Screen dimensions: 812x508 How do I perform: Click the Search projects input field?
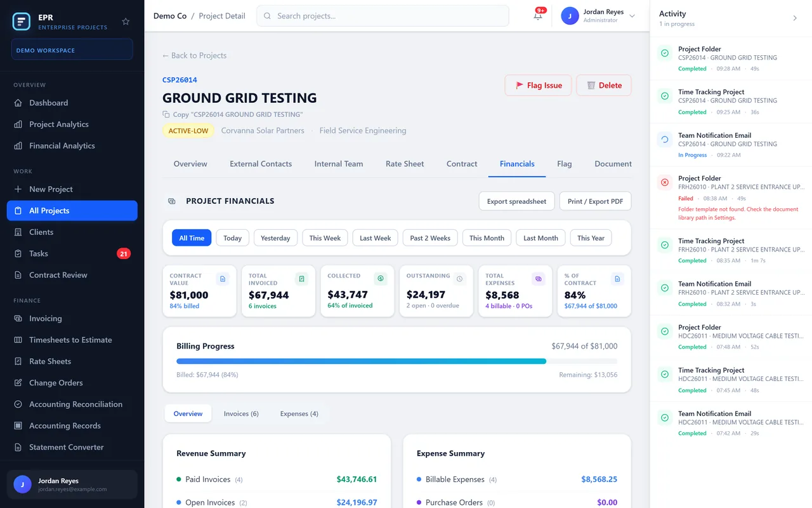coord(383,16)
